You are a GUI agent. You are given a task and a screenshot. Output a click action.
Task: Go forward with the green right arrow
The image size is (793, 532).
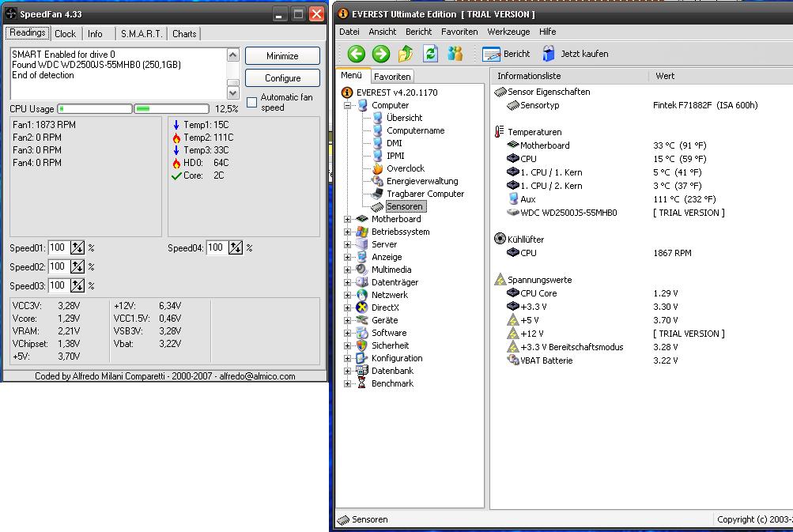pos(381,54)
